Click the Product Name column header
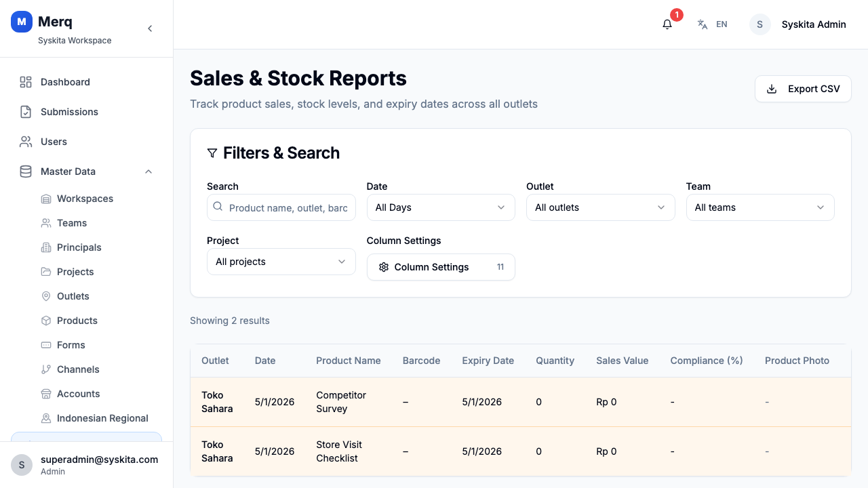The height and width of the screenshot is (488, 868). (349, 361)
